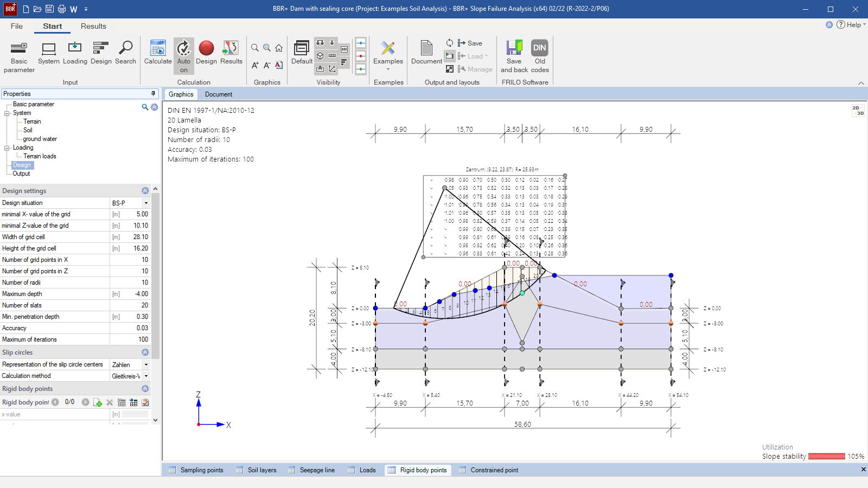Screen dimensions: 868x488
Task: Click the magnifier zoom icon in Graphics
Action: 255,48
